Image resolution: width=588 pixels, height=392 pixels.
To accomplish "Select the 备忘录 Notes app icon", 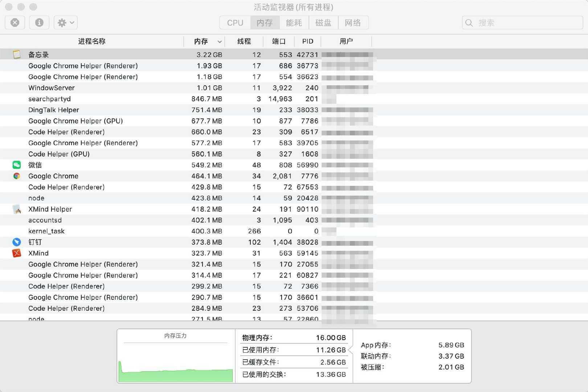I will [x=17, y=54].
